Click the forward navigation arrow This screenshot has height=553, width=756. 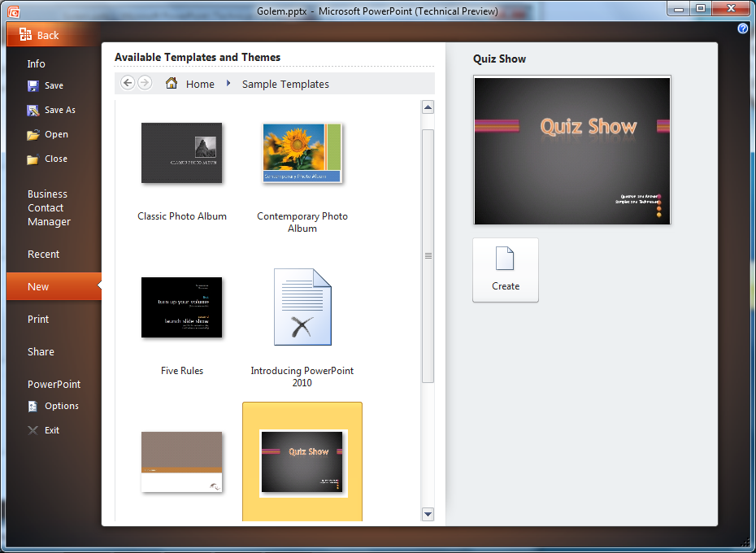(145, 82)
